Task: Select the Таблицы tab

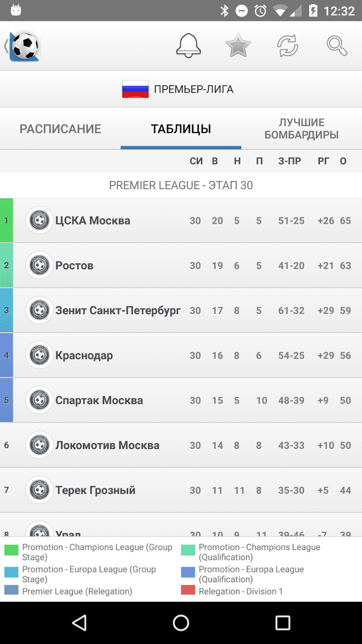Action: [181, 129]
